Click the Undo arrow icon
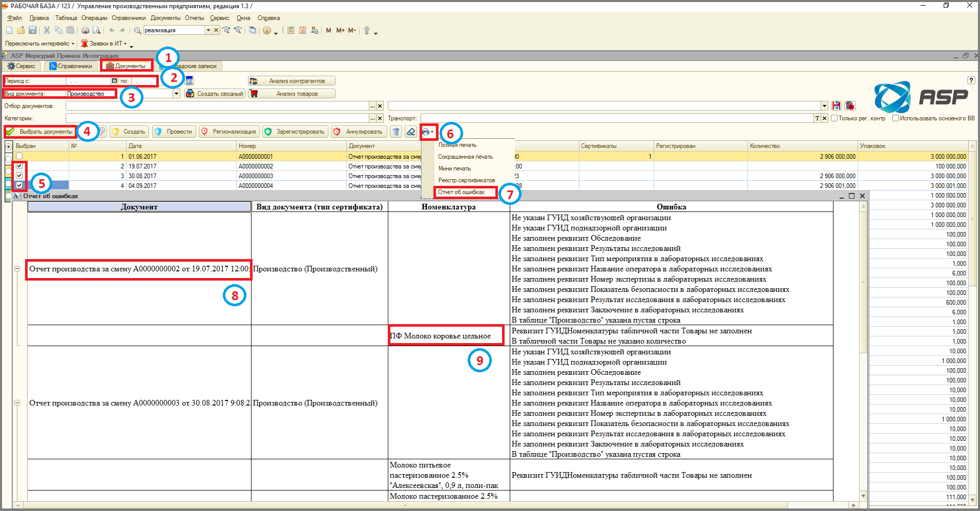Viewport: 980px width, 511px height. [112, 30]
